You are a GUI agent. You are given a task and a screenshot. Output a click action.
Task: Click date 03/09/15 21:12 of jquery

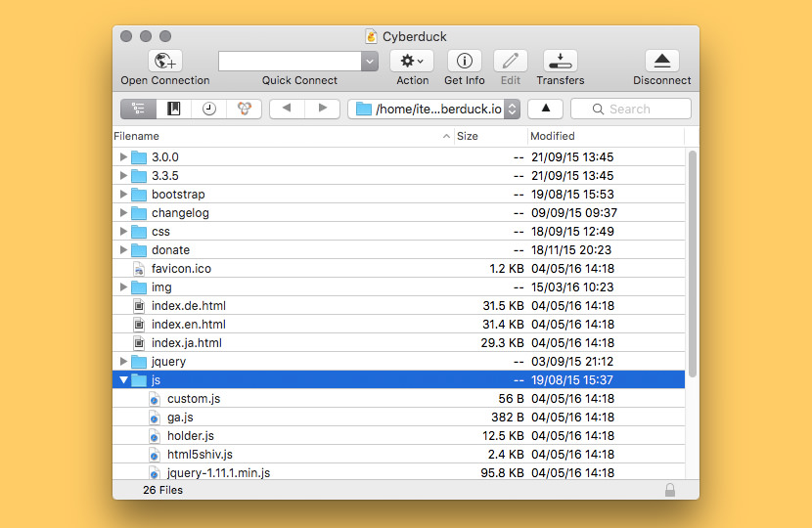pos(572,362)
